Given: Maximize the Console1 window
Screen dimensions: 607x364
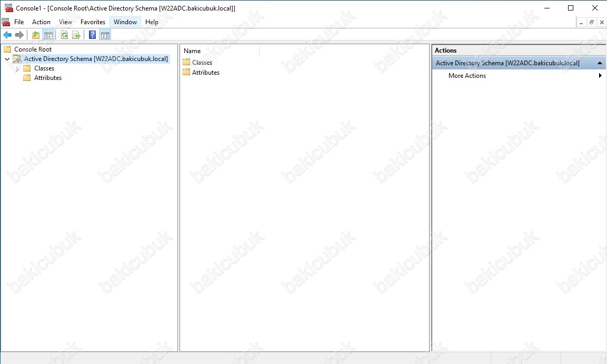Looking at the screenshot, I should click(x=571, y=8).
